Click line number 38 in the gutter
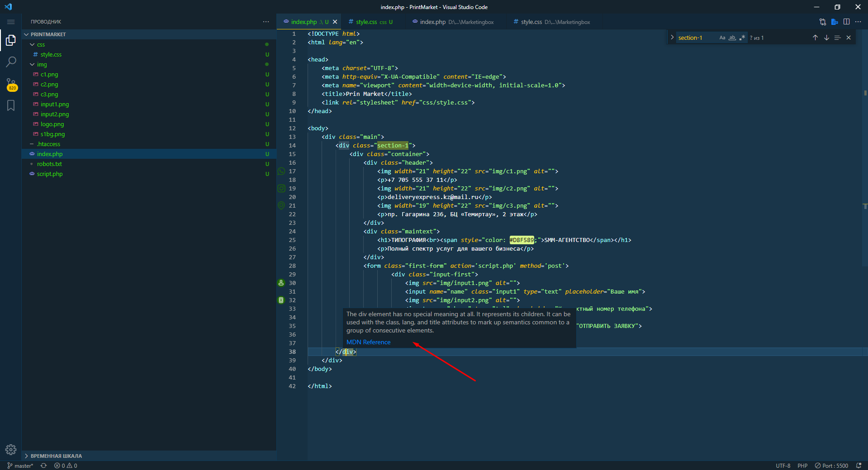868x470 pixels. coord(292,351)
